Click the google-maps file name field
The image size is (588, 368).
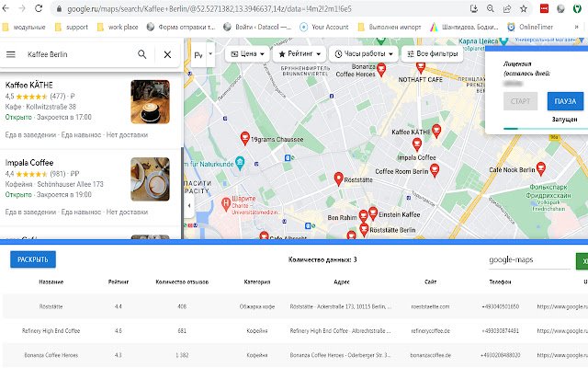[529, 259]
